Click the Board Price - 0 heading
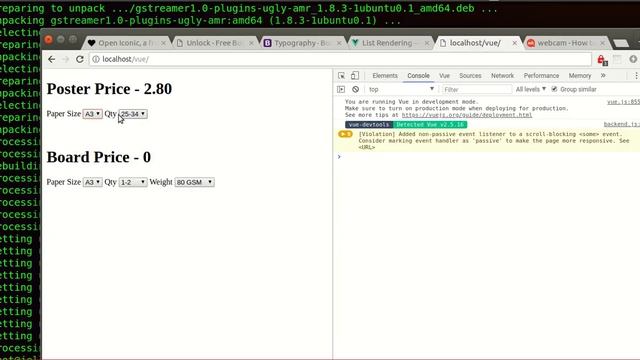 [x=98, y=157]
